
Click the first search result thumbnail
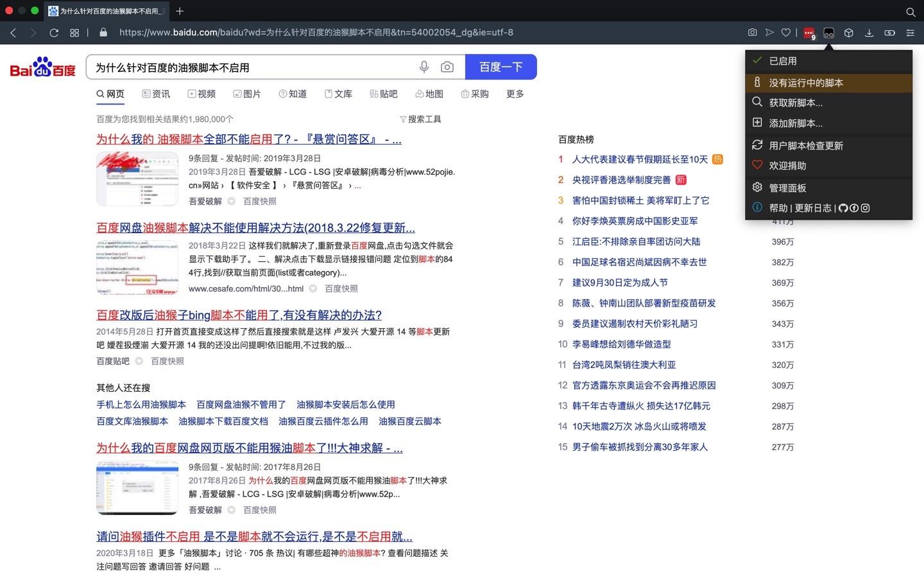tap(137, 179)
